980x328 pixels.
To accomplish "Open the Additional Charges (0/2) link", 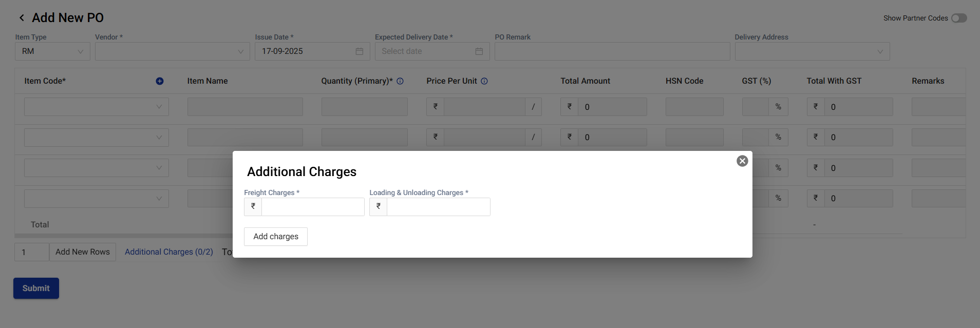I will [x=168, y=252].
